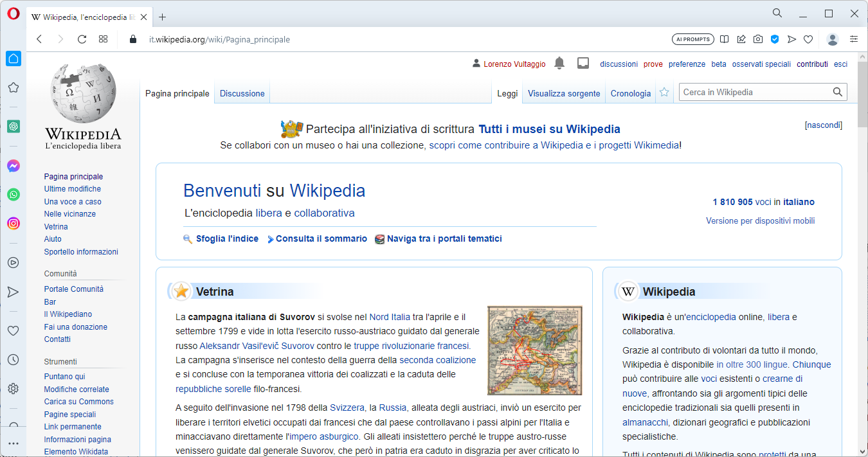Screen dimensions: 868x457
Task: Click the address bar URL field
Action: [219, 39]
